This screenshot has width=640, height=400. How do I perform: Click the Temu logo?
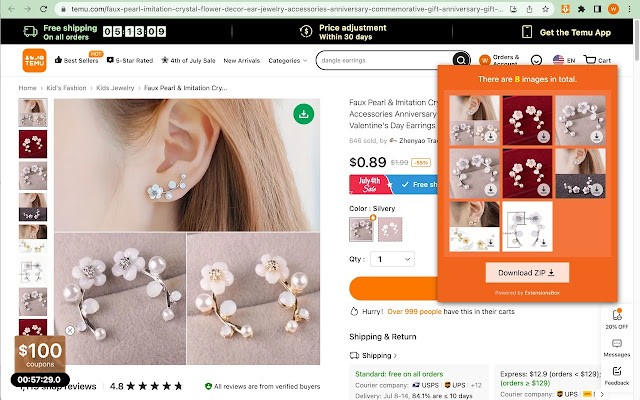(34, 60)
